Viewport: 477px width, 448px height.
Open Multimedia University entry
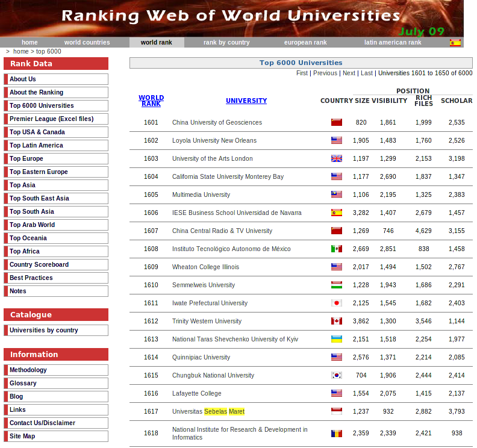pyautogui.click(x=201, y=194)
